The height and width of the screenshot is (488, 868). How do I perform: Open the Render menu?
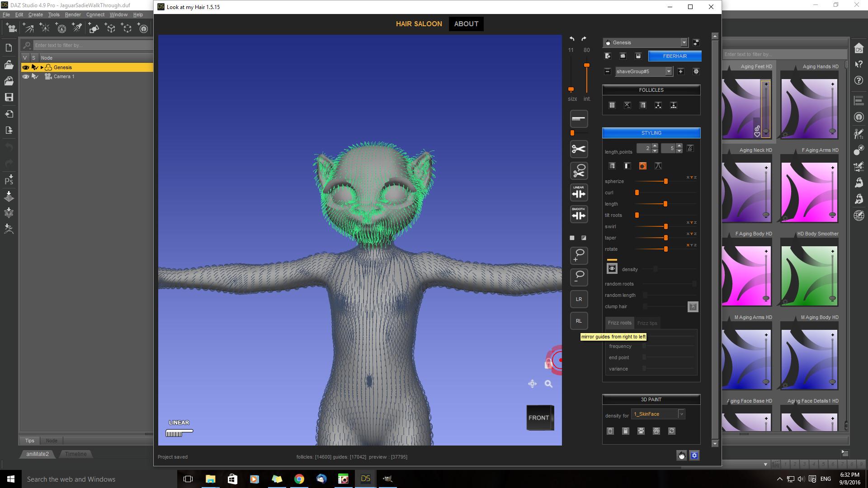(x=73, y=14)
